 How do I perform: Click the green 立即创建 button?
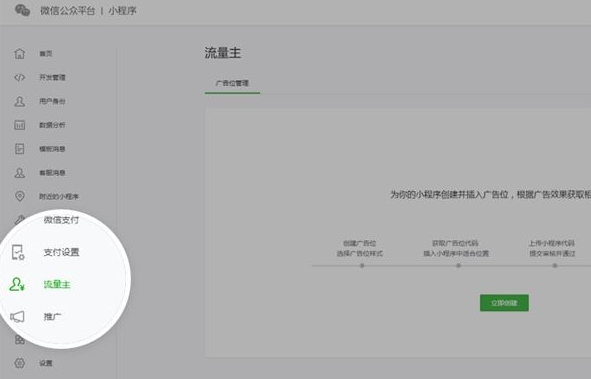tap(504, 303)
